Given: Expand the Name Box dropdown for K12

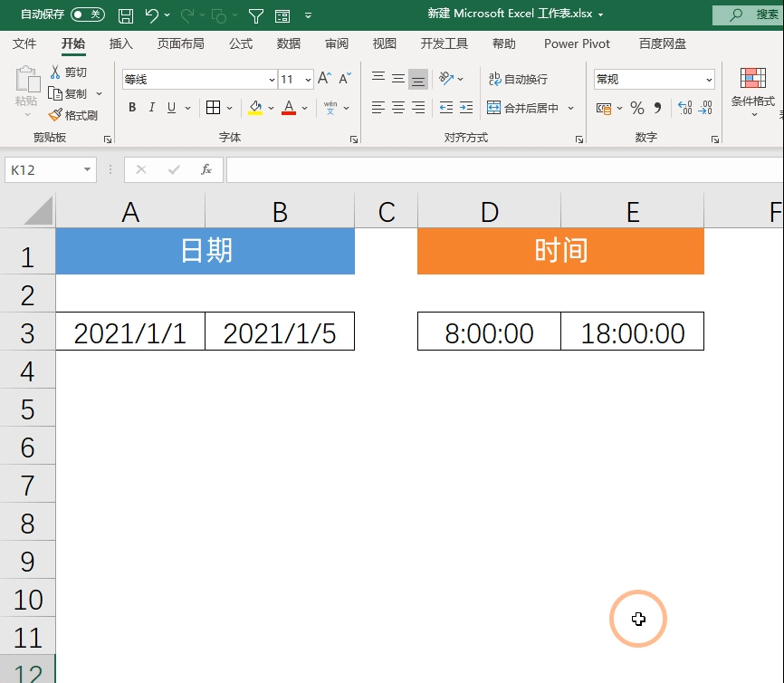Looking at the screenshot, I should point(87,169).
